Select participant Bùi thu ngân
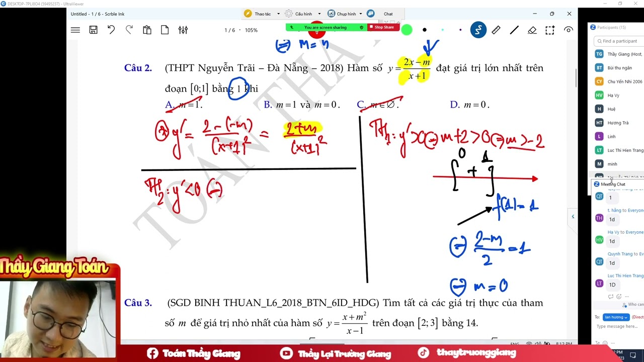Viewport: 644px width, 362px height. tap(618, 67)
